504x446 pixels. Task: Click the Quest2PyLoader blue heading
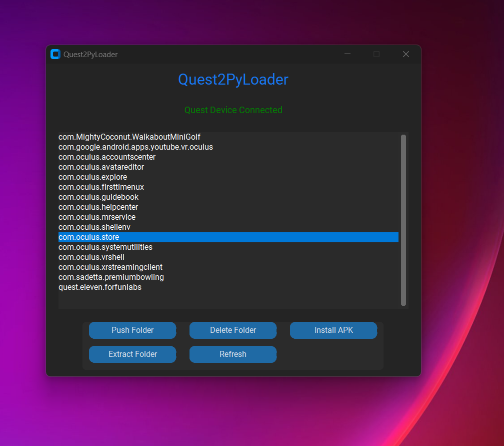233,80
